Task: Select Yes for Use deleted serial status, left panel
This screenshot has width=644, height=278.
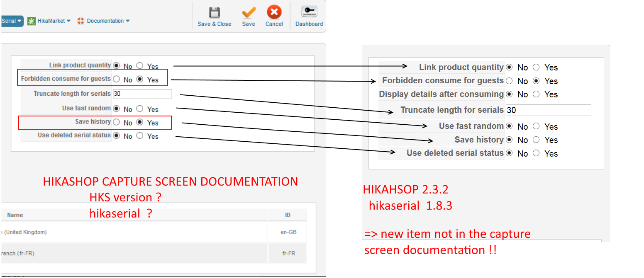Action: tap(139, 135)
